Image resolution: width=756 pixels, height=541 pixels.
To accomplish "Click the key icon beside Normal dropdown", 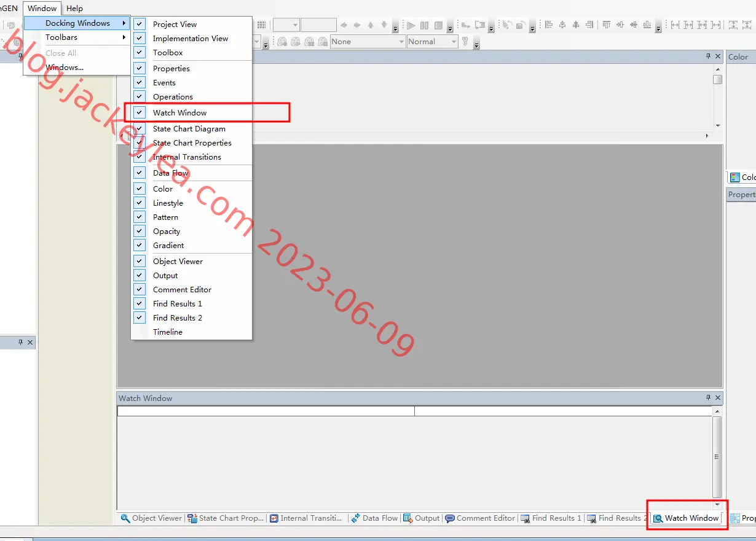I will [x=465, y=42].
